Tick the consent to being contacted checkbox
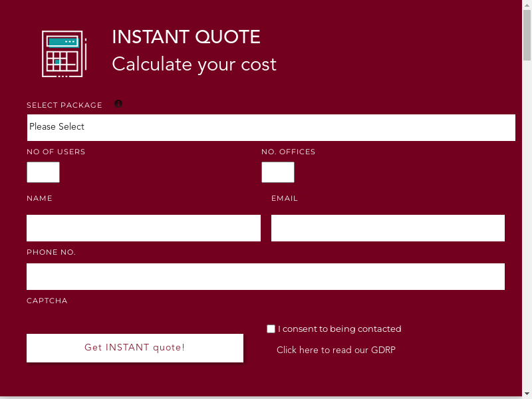 point(271,329)
